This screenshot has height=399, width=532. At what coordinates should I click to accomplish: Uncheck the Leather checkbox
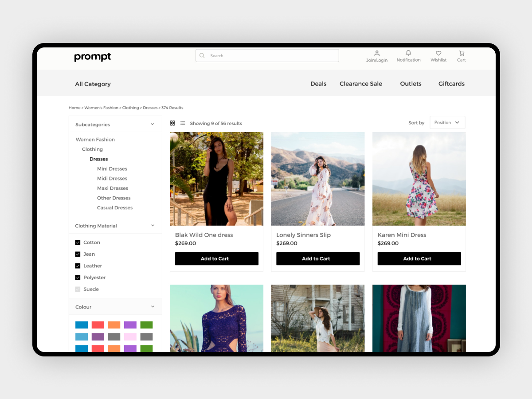coord(78,266)
